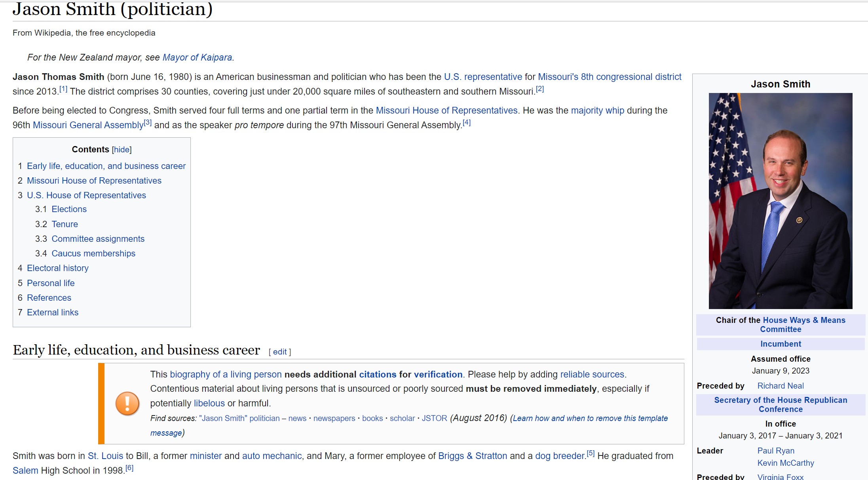Open the St. Louis link
The width and height of the screenshot is (868, 480).
[x=105, y=456]
